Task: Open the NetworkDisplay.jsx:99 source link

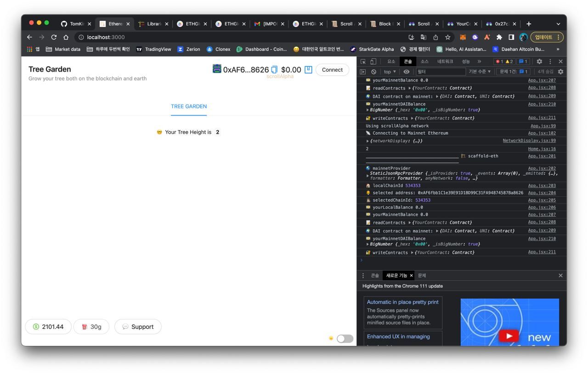Action: coord(529,141)
